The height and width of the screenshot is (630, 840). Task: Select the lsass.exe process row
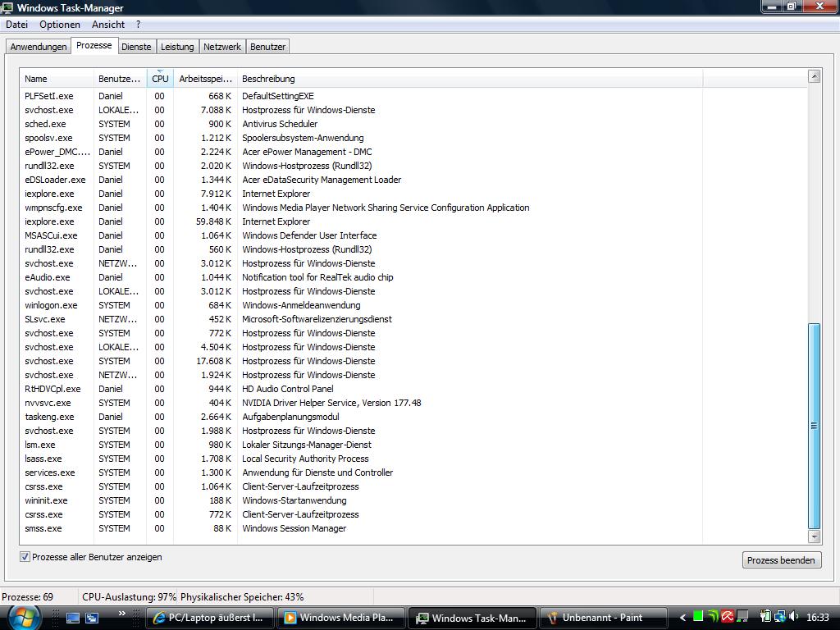click(361, 458)
